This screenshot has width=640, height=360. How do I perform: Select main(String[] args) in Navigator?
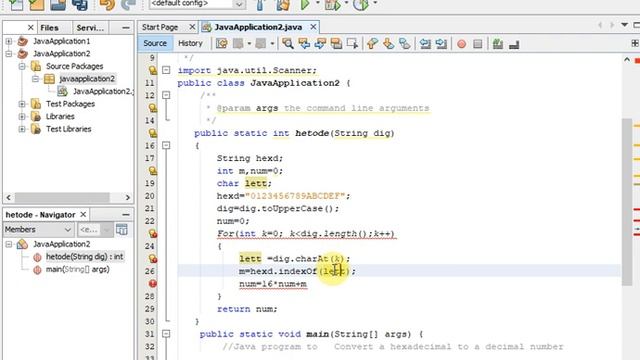tap(78, 269)
